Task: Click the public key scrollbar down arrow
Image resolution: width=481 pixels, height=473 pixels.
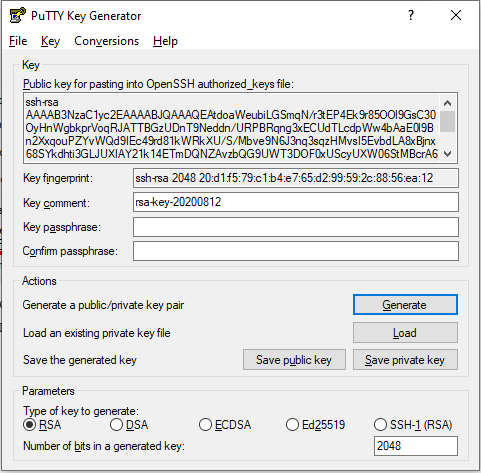Action: (448, 154)
